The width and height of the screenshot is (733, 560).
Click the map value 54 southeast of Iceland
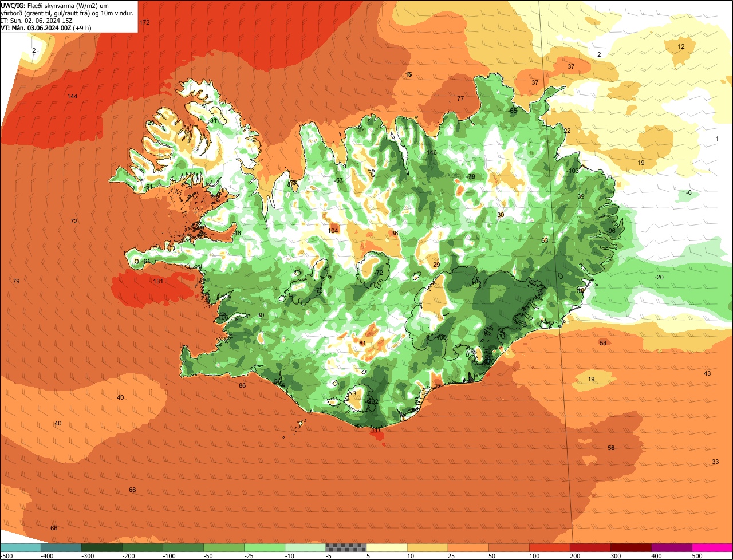[x=603, y=343]
